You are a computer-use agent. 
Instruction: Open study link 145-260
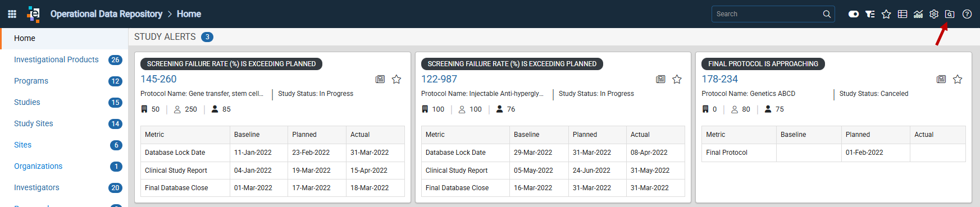[158, 79]
